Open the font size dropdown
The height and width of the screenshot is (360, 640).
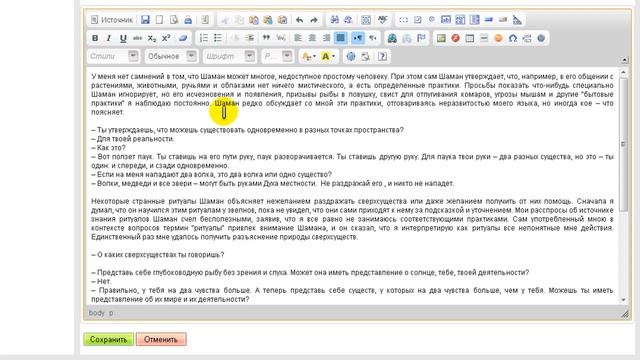277,56
